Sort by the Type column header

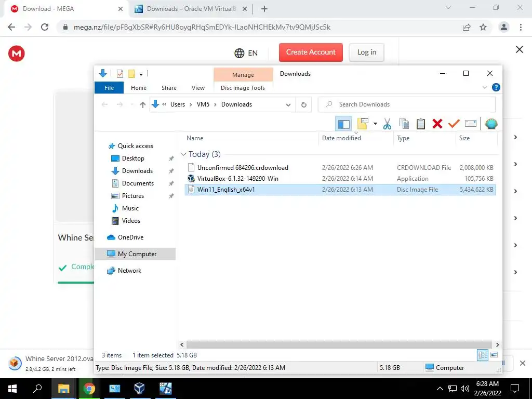(x=403, y=138)
